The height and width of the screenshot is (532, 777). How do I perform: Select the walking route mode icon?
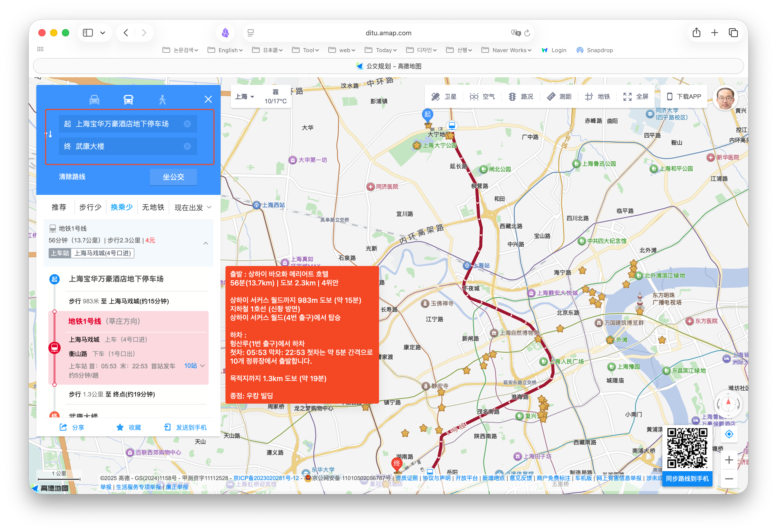tap(163, 99)
